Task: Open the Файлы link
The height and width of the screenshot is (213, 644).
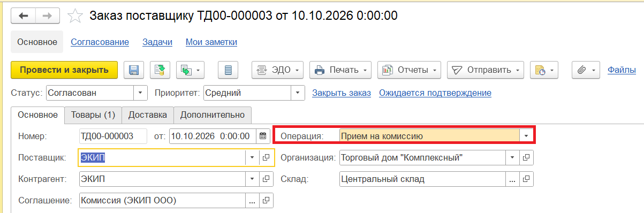Action: (x=622, y=70)
